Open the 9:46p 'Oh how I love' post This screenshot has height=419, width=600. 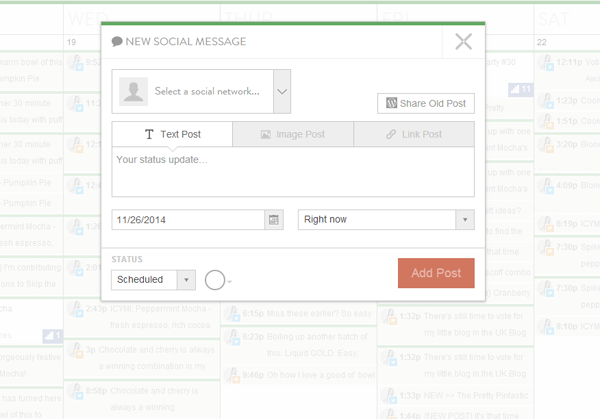pos(298,375)
